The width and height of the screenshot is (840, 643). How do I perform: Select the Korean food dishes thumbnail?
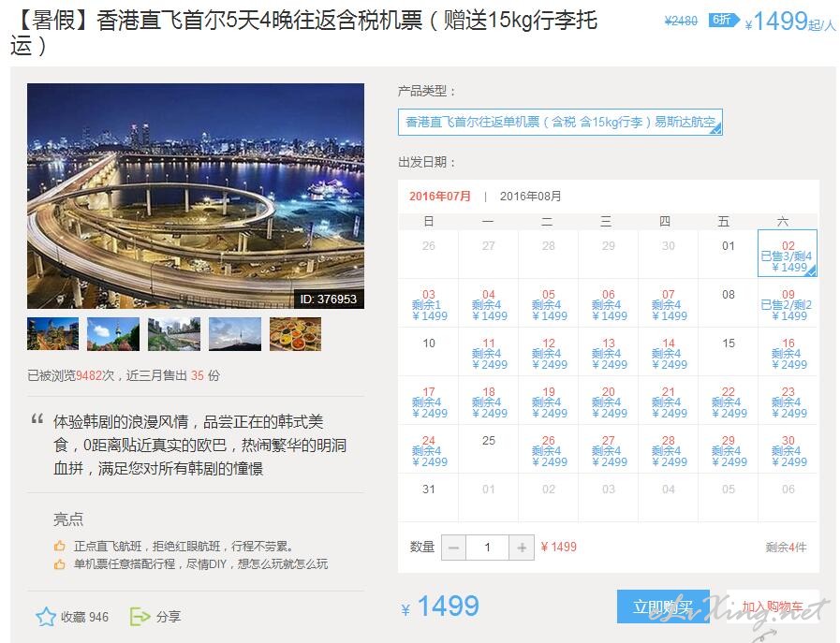[295, 334]
